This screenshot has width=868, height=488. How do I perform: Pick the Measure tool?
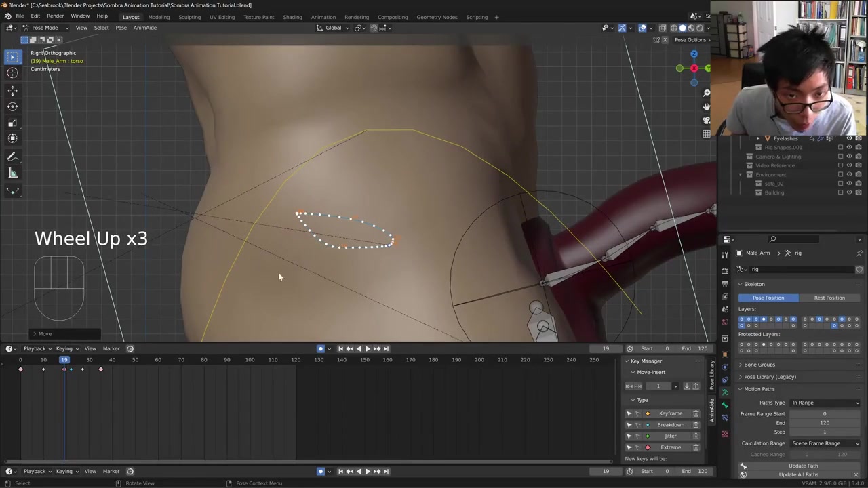tap(12, 174)
